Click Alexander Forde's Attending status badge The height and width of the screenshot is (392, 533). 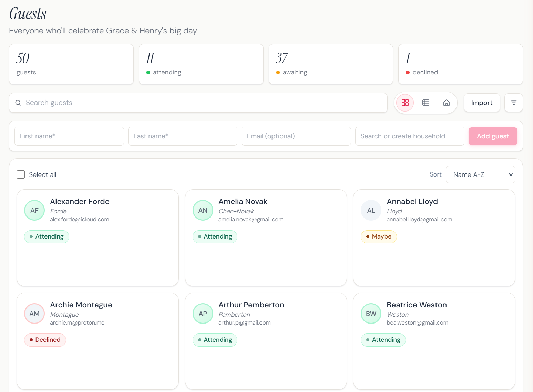tap(47, 236)
